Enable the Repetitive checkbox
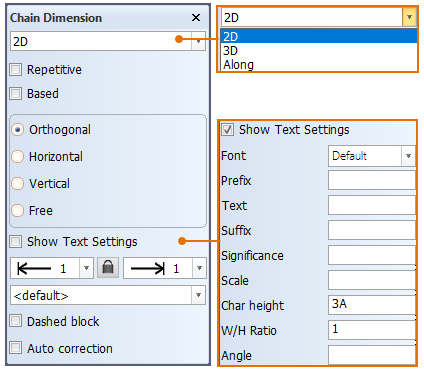 click(x=16, y=70)
